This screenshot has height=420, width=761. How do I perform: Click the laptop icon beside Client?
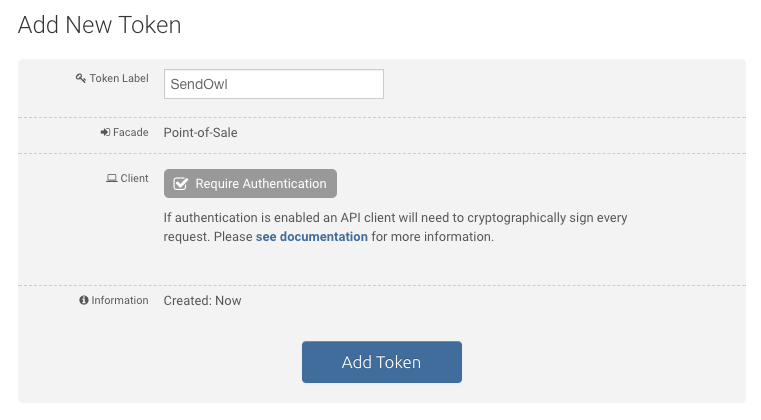click(111, 178)
